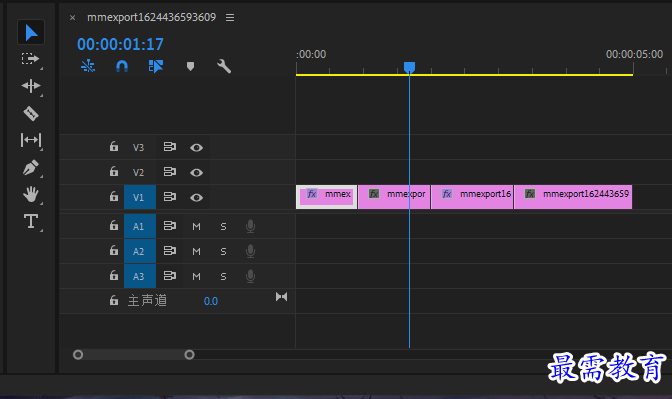
Task: Click the master track 0.0 volume value
Action: click(211, 301)
